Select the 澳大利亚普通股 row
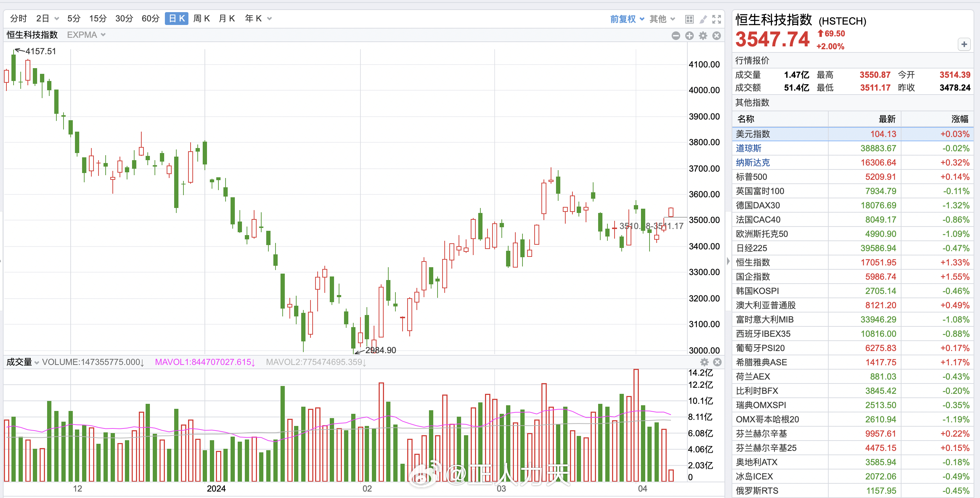The image size is (980, 498). tap(853, 305)
